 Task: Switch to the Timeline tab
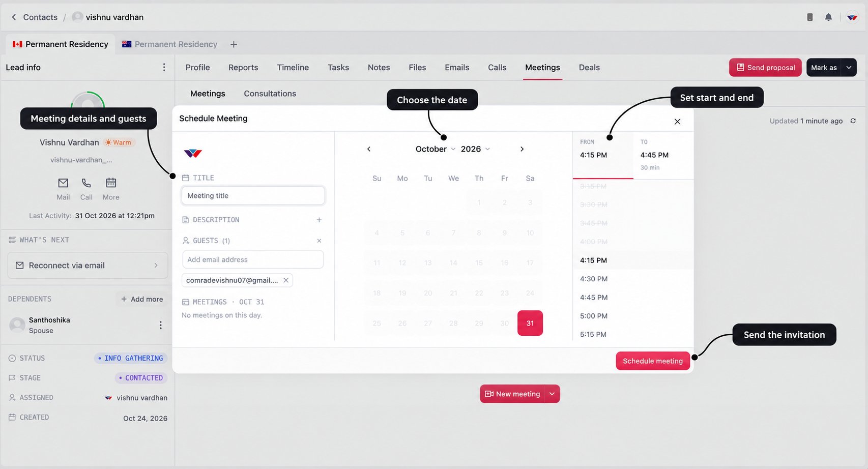pyautogui.click(x=293, y=68)
